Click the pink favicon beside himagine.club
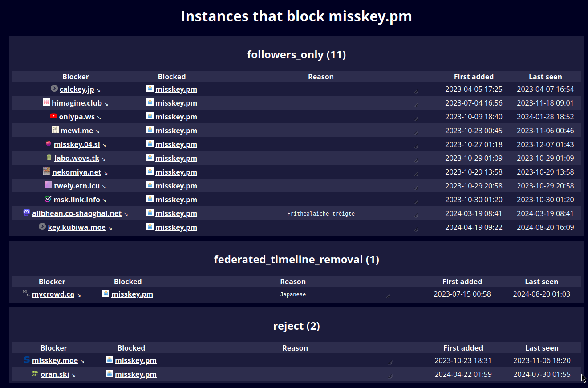The height and width of the screenshot is (388, 588). [x=46, y=102]
